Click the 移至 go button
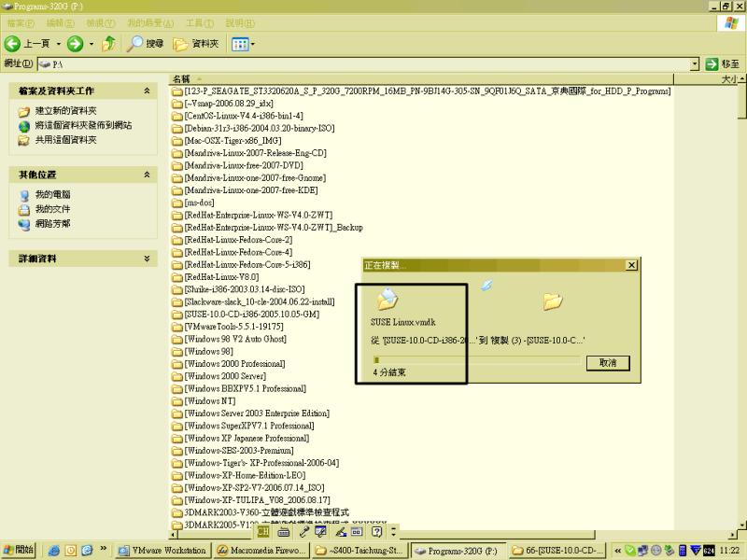 (x=722, y=63)
